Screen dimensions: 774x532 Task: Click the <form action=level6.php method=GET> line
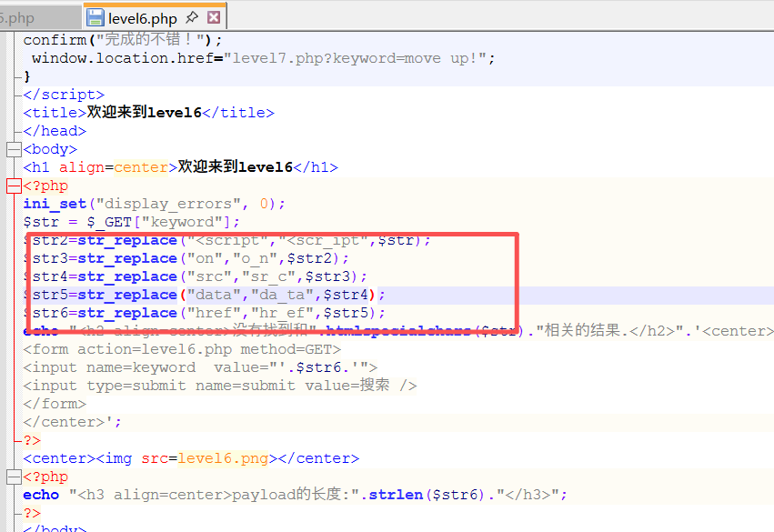(x=182, y=349)
